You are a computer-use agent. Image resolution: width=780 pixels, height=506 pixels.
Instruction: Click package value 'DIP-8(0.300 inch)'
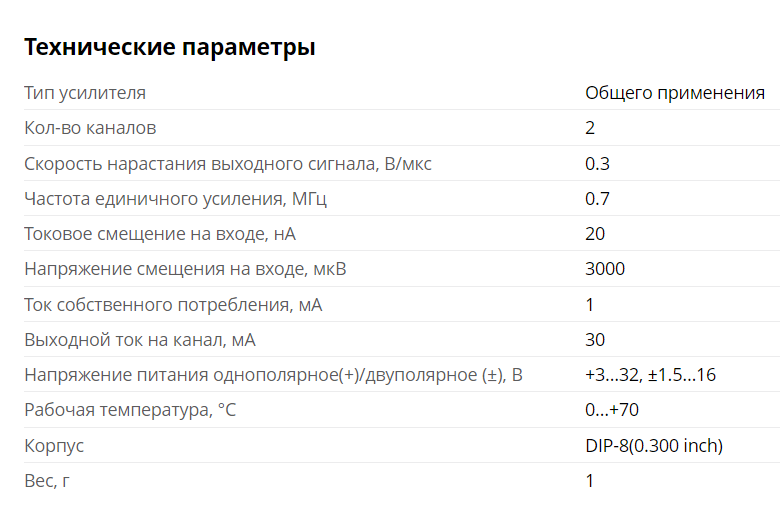(654, 446)
